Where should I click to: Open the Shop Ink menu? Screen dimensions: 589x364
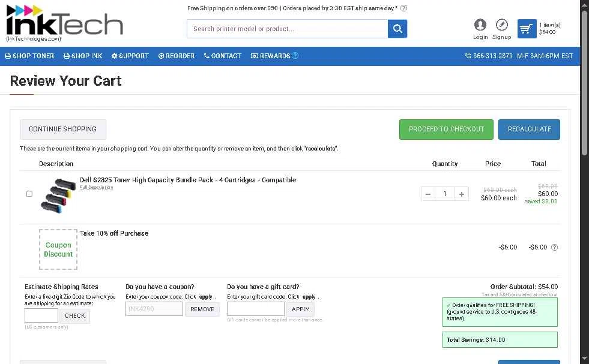(x=83, y=56)
